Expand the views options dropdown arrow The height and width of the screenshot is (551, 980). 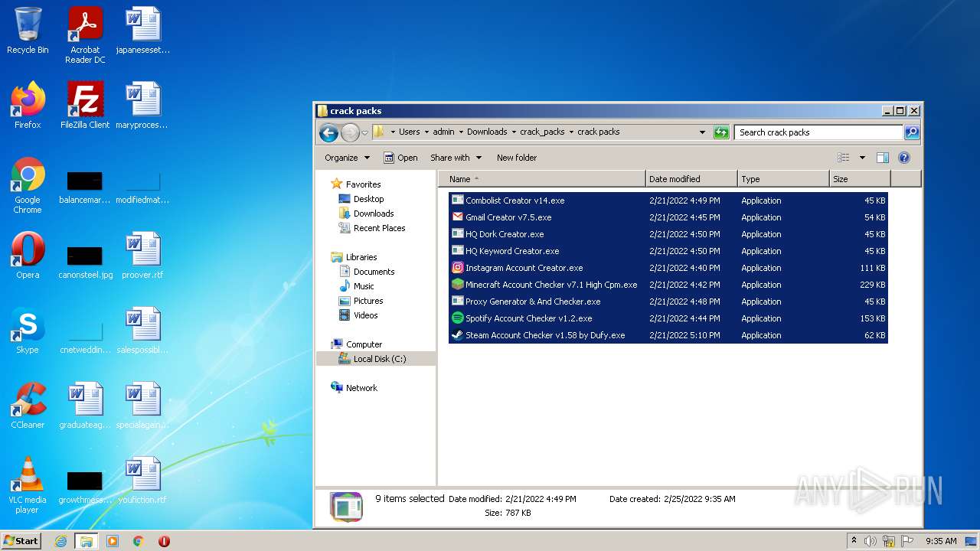[862, 158]
